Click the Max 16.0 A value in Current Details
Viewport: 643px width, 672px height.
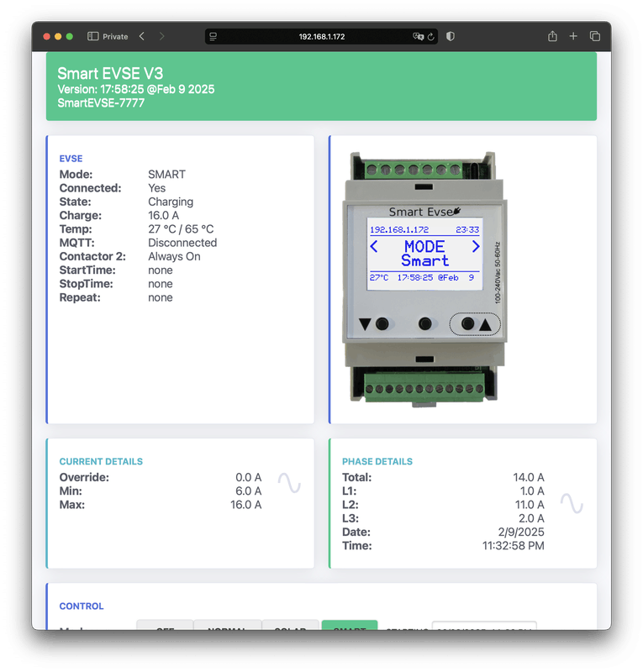[x=245, y=505]
